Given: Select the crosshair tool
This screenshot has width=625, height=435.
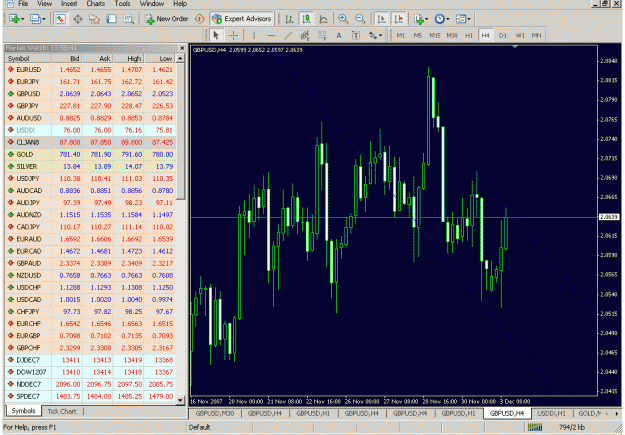Looking at the screenshot, I should click(234, 35).
